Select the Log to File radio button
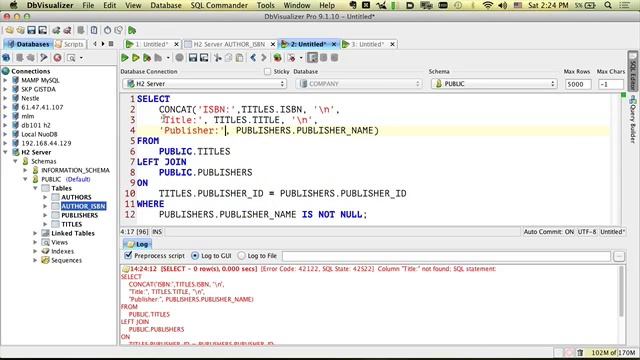Image resolution: width=640 pixels, height=360 pixels. point(242,256)
